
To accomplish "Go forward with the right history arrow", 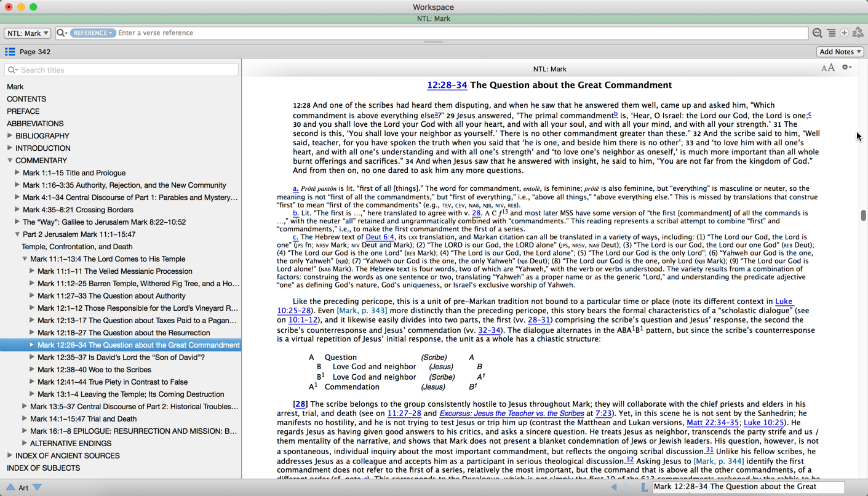I will (627, 487).
